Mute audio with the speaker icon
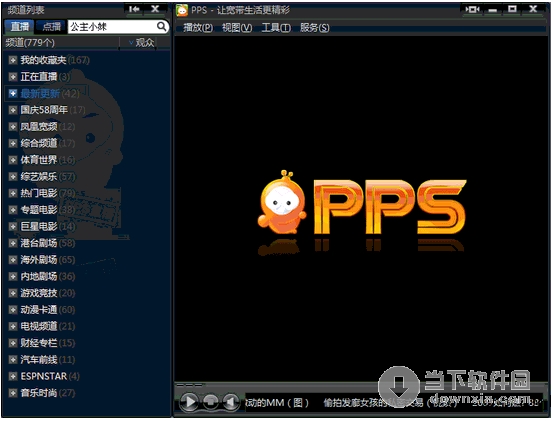This screenshot has height=421, width=554. coord(231,402)
